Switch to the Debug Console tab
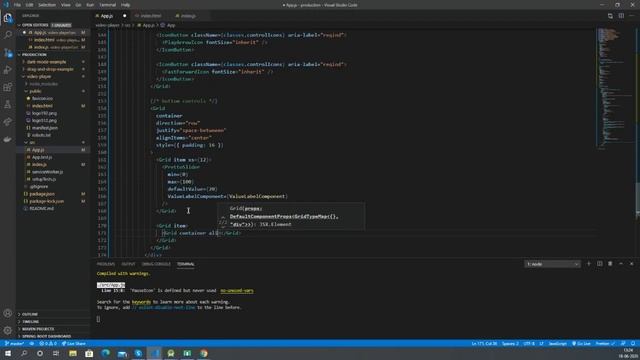Image resolution: width=640 pixels, height=360 pixels. (156, 264)
